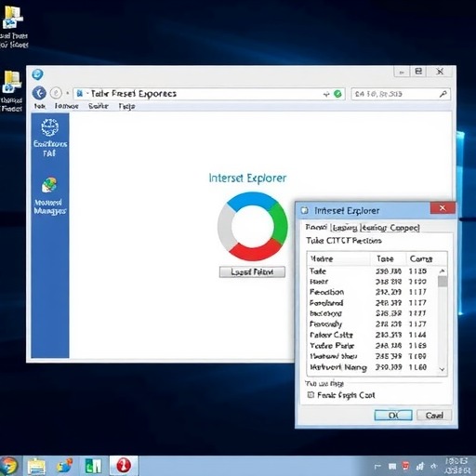
Task: Click the Windows Start orb
Action: coord(9,466)
